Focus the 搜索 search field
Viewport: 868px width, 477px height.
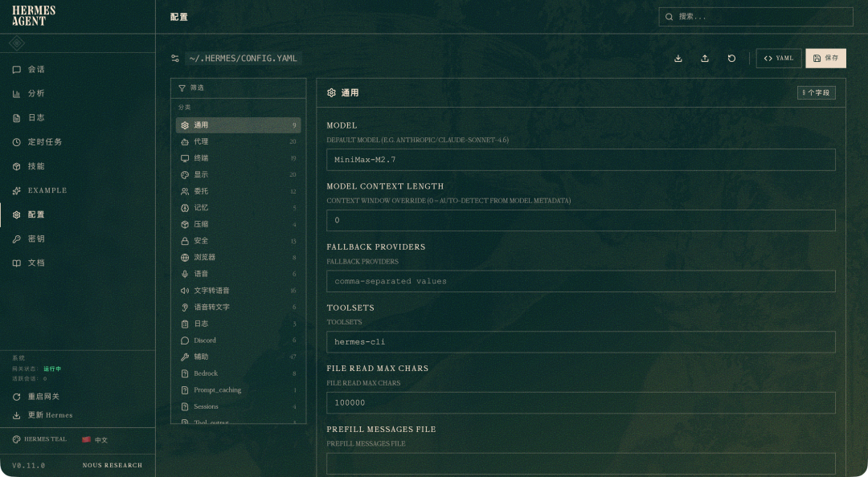(x=755, y=17)
